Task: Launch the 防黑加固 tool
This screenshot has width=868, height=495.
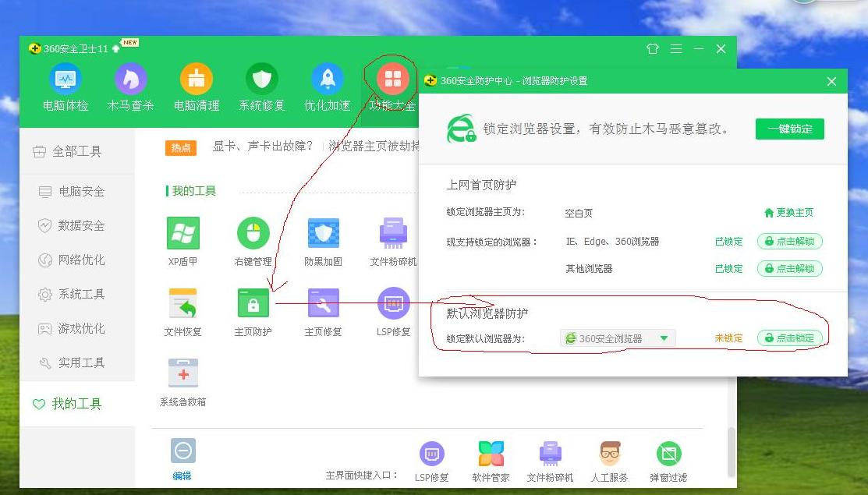Action: (x=324, y=242)
